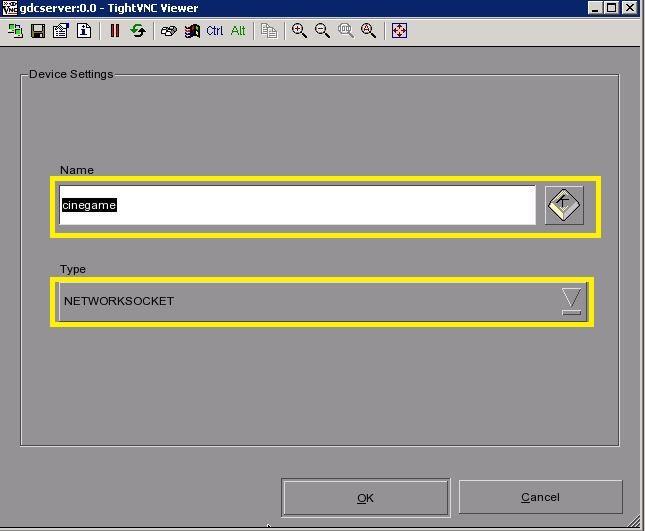Zoom in on the remote view

[299, 31]
